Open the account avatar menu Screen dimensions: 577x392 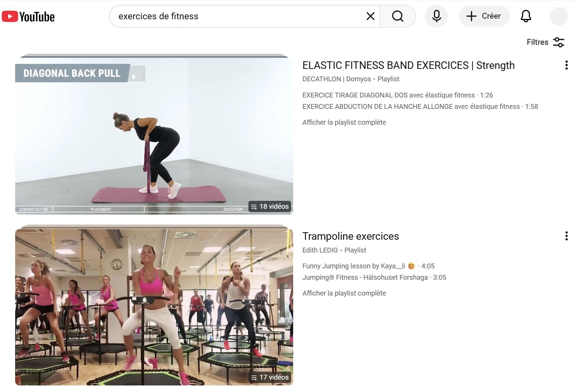click(558, 16)
